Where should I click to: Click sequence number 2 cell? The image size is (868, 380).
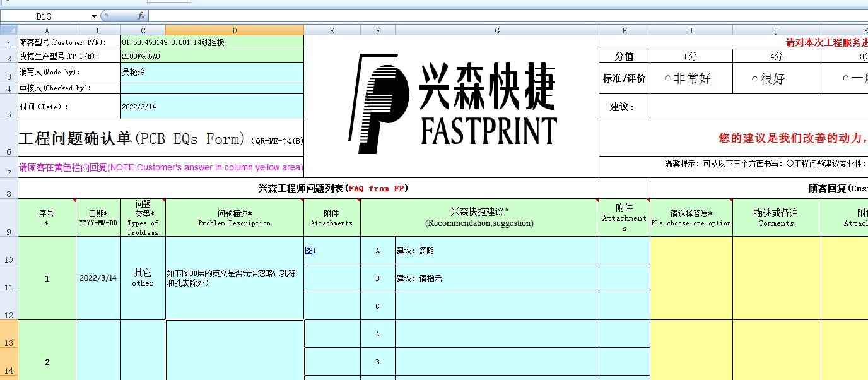47,362
